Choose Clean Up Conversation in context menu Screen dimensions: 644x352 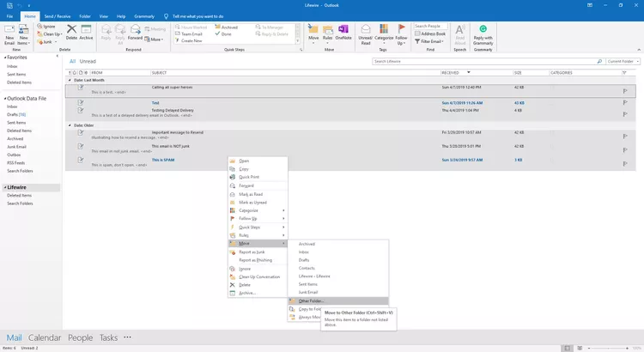click(258, 276)
